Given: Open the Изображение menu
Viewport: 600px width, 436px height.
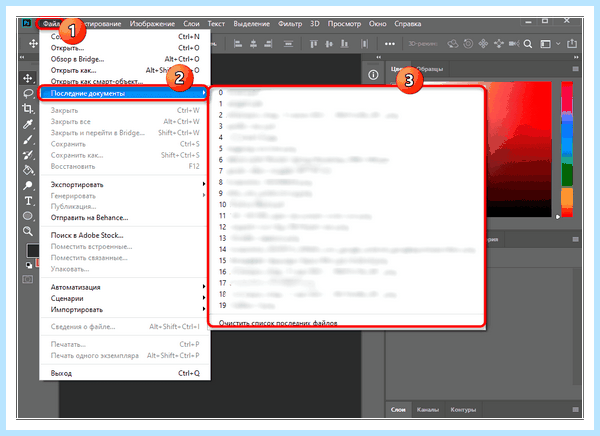Looking at the screenshot, I should click(152, 24).
